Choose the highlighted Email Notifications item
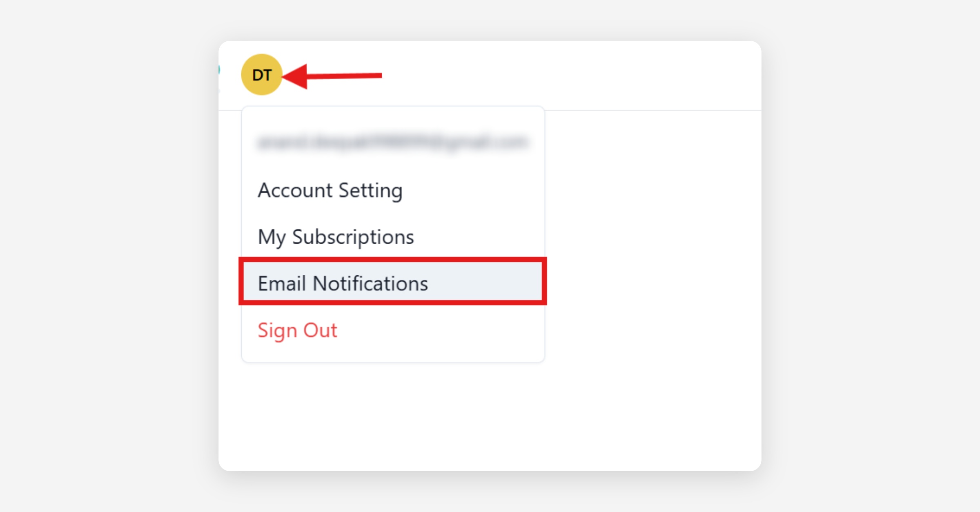 343,283
